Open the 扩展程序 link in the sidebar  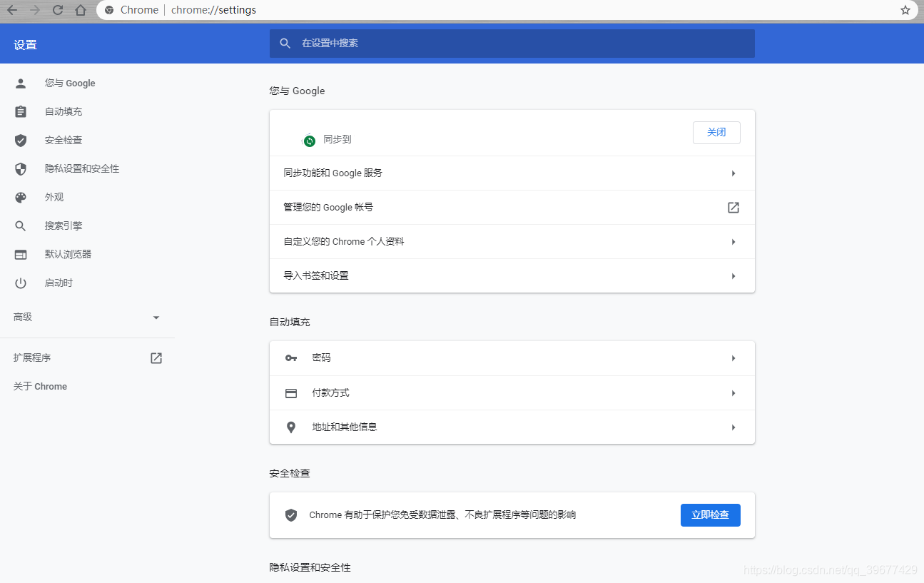tap(32, 358)
